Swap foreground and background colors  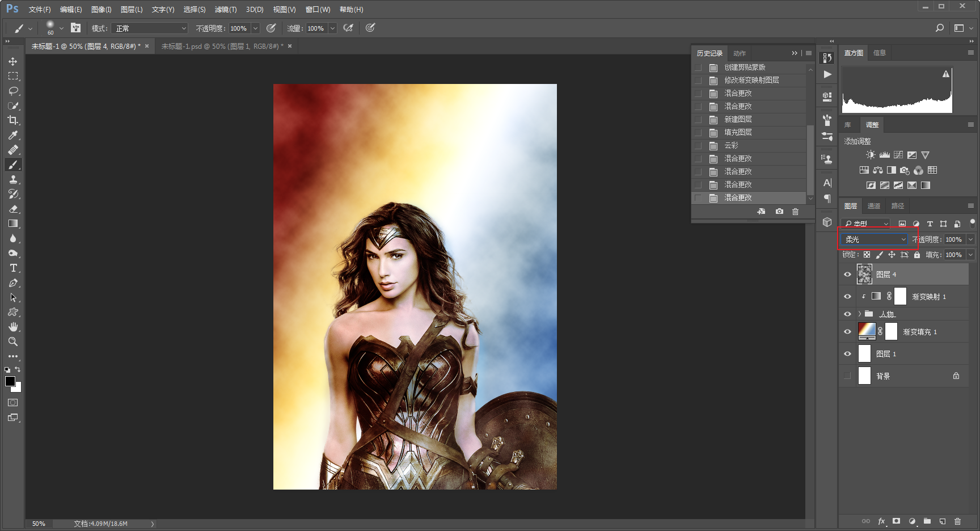(x=18, y=369)
